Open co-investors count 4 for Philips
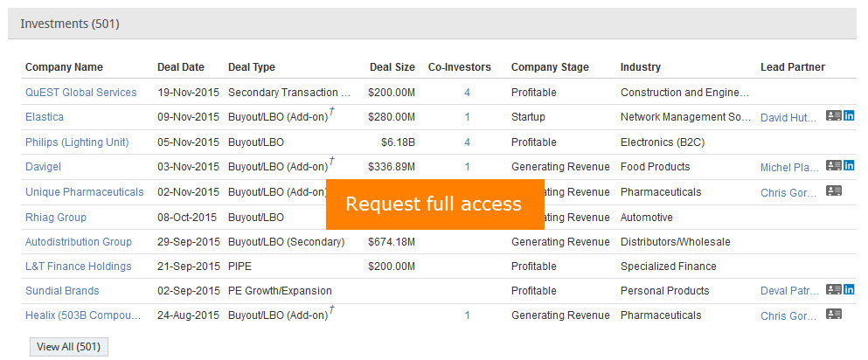 pos(467,142)
